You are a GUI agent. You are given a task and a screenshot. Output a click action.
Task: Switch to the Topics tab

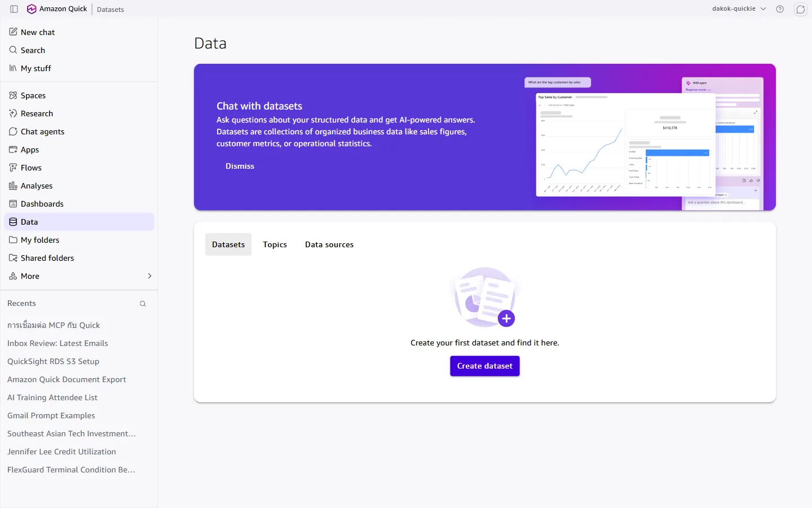point(275,244)
